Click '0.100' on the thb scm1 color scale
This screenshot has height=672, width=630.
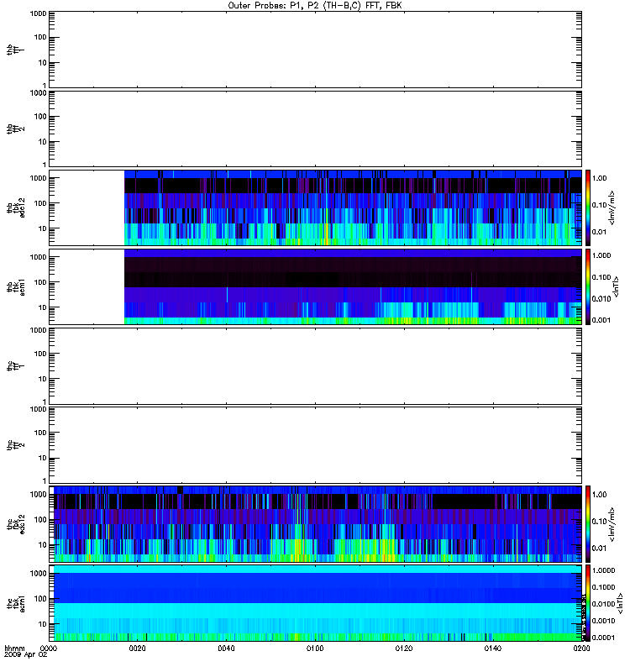[601, 277]
